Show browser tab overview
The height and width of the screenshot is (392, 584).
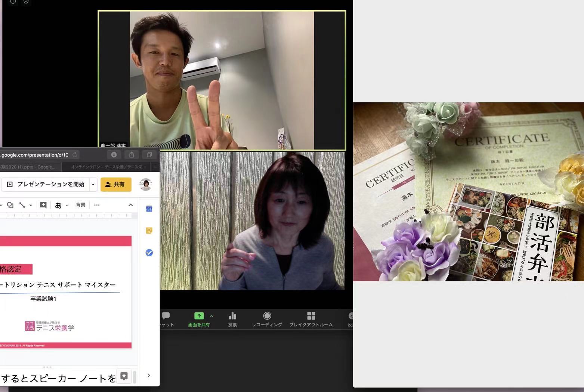(149, 155)
